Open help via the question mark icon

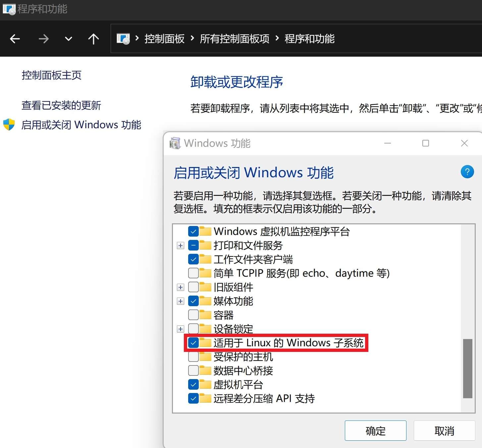pyautogui.click(x=467, y=172)
